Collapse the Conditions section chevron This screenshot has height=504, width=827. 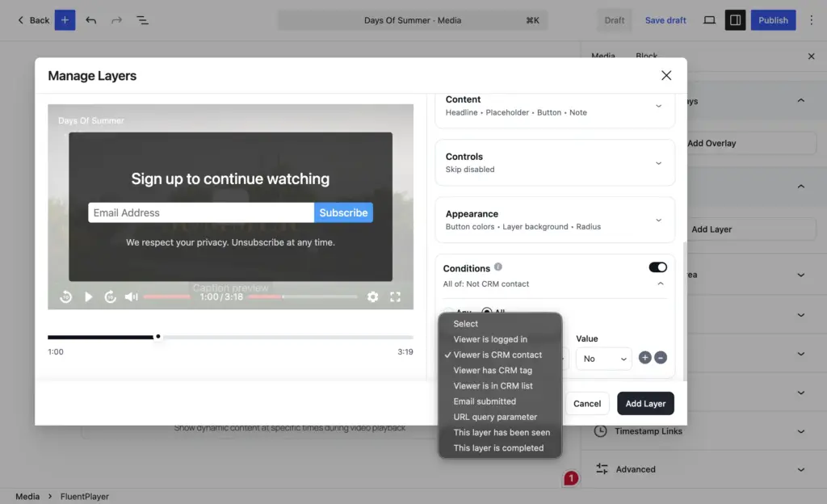(661, 283)
